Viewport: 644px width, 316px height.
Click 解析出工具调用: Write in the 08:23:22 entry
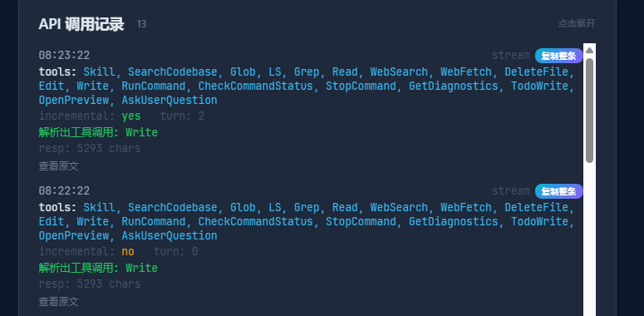pos(98,132)
